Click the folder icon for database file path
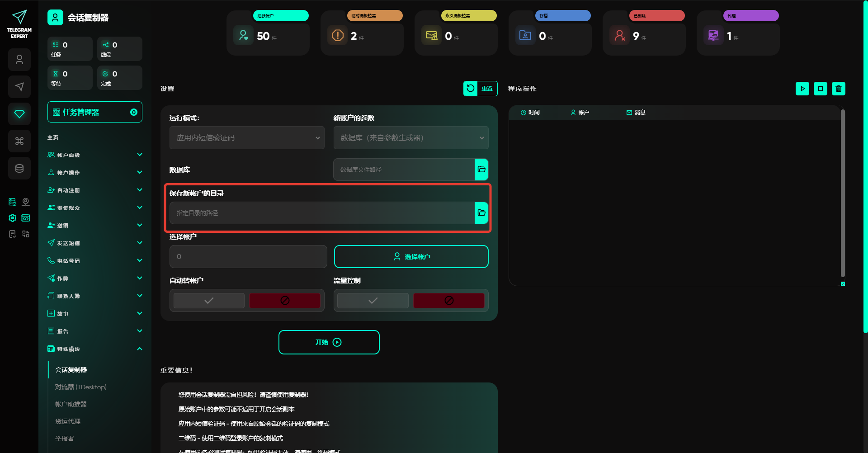The width and height of the screenshot is (868, 453). click(481, 170)
